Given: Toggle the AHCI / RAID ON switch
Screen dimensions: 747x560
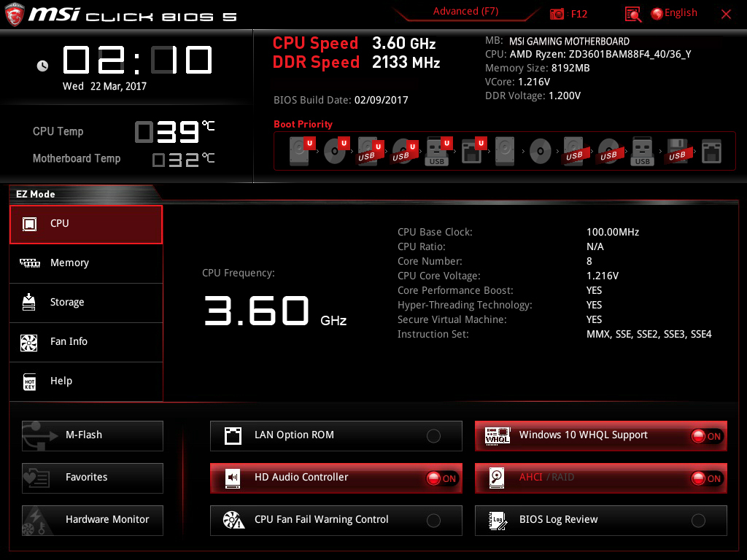Looking at the screenshot, I should (707, 478).
